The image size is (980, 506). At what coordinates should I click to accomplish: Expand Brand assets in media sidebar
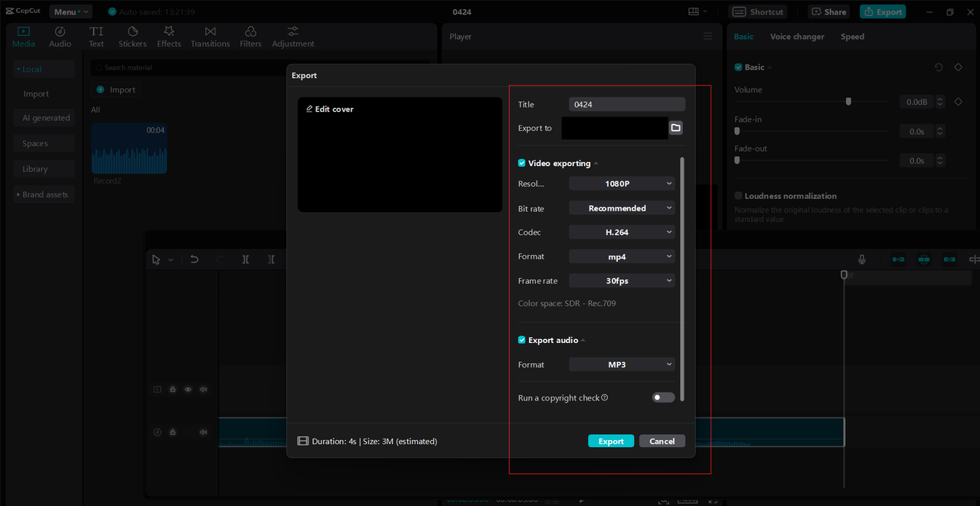tap(44, 194)
